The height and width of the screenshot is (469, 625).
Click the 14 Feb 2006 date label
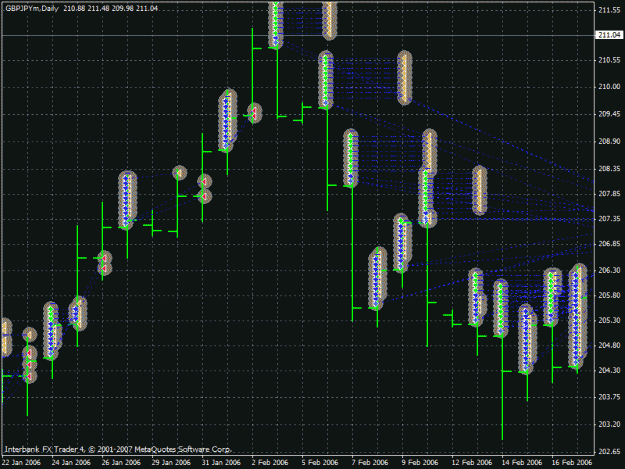522,462
